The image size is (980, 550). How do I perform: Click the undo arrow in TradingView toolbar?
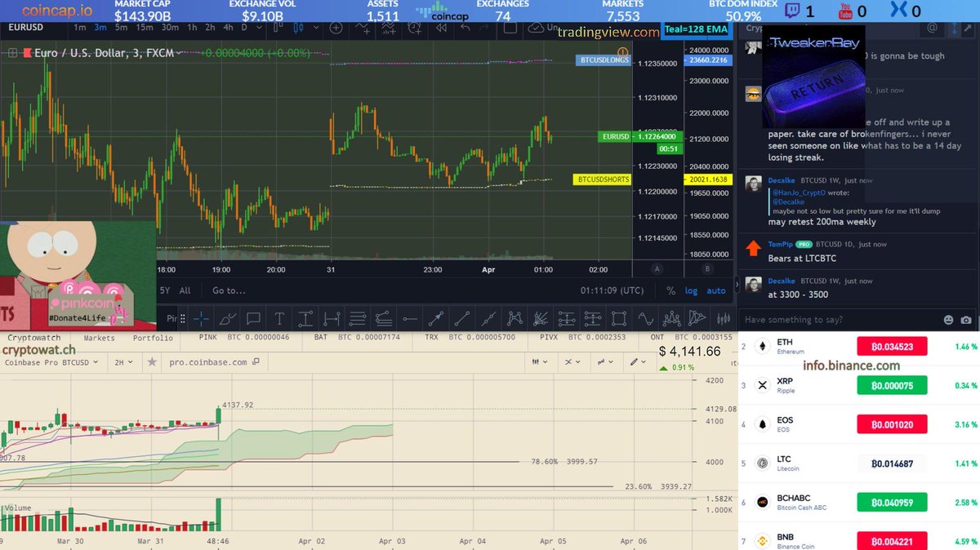(465, 27)
